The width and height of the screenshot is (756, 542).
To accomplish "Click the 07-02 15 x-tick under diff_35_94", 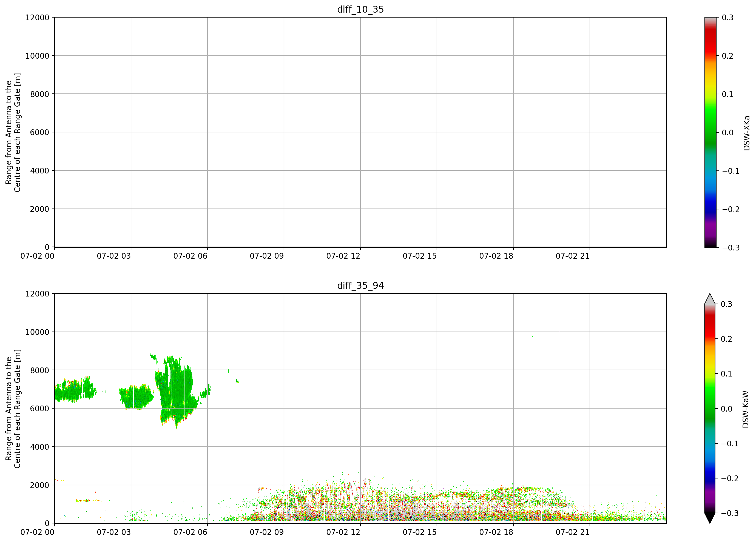I will click(x=420, y=532).
